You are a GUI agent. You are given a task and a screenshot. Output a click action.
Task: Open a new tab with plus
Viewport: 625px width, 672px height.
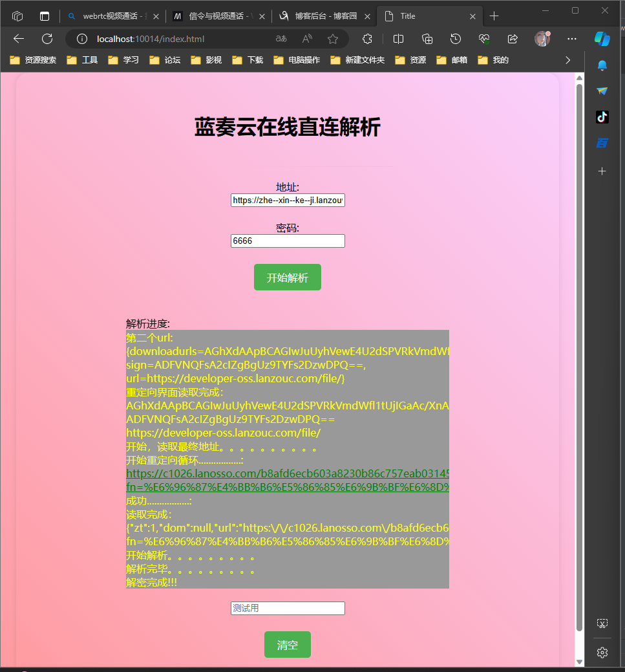tap(494, 16)
